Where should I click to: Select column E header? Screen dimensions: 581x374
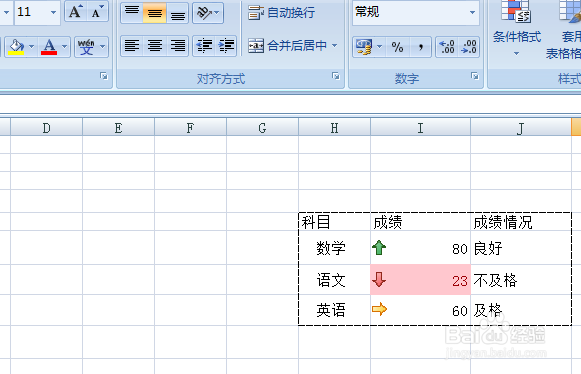coord(118,128)
